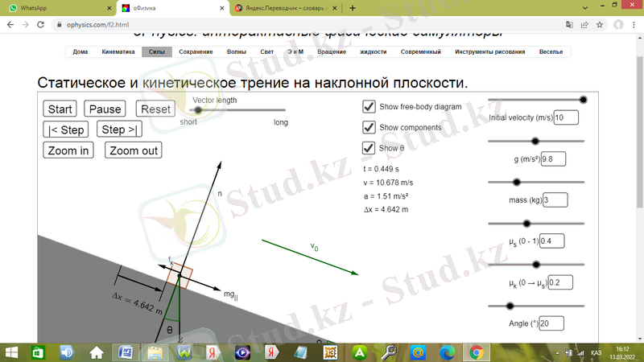Switch to Google Chrome in taskbar
Image resolution: width=644 pixels, height=362 pixels.
coord(477,352)
